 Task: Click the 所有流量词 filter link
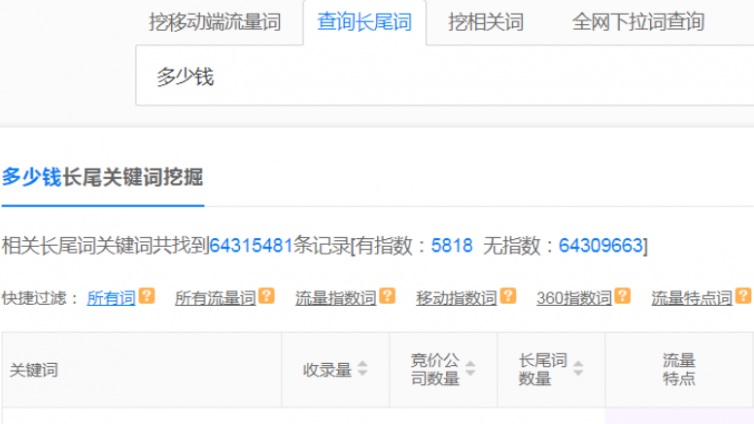(215, 298)
